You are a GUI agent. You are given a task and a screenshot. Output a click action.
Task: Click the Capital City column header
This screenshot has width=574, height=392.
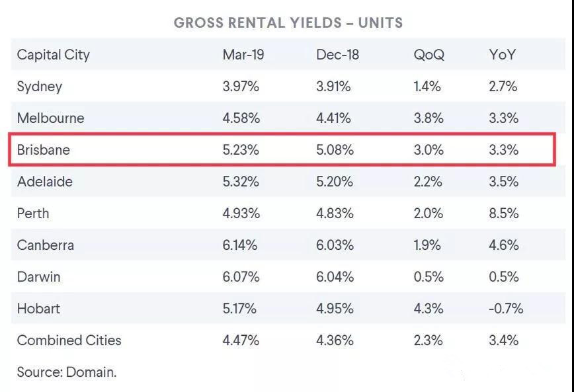[54, 55]
